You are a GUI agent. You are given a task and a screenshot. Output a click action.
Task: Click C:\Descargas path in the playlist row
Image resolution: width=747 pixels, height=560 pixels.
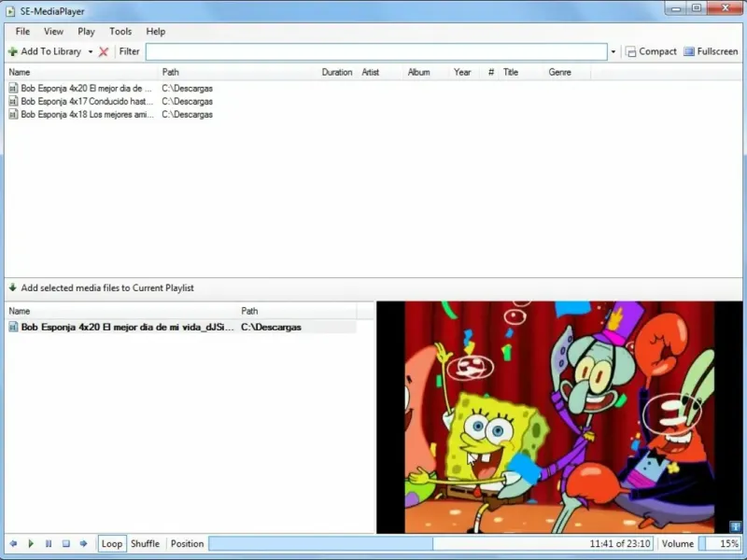[271, 328]
